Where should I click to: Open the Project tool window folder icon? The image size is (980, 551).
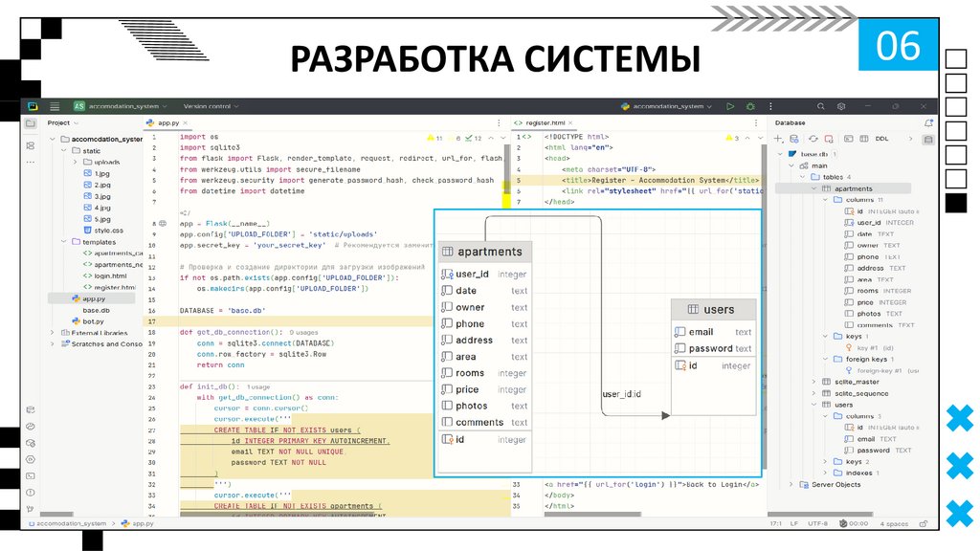[30, 123]
